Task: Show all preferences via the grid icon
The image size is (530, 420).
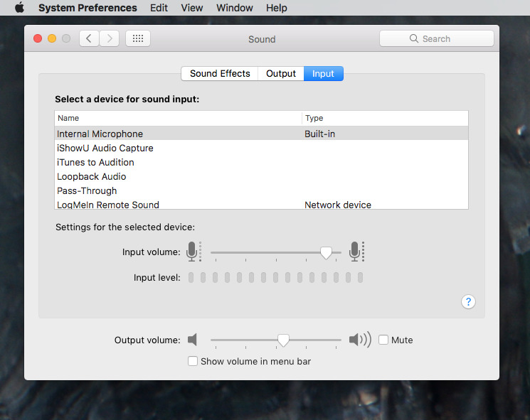Action: click(138, 38)
